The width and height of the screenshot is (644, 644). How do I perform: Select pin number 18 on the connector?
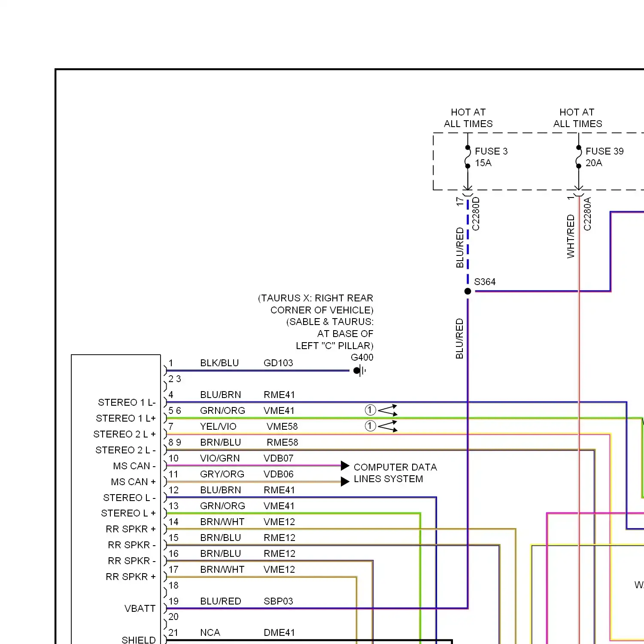pyautogui.click(x=173, y=585)
